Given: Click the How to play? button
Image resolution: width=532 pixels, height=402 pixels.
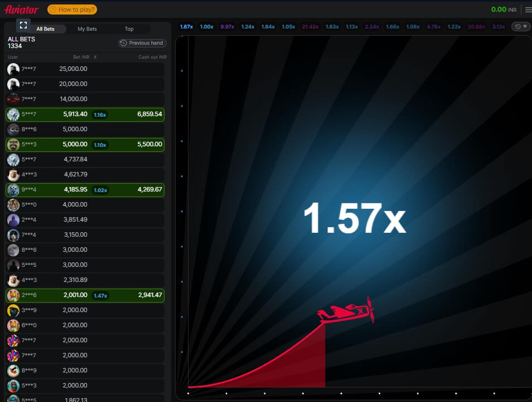Looking at the screenshot, I should tap(72, 9).
